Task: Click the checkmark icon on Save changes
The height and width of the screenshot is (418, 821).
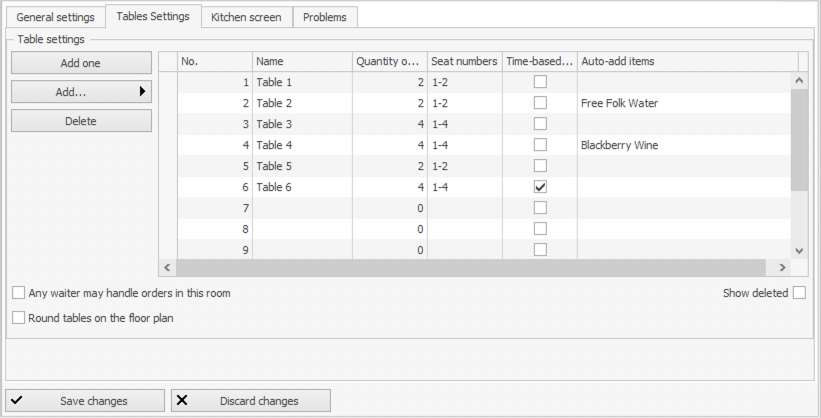Action: pyautogui.click(x=18, y=401)
